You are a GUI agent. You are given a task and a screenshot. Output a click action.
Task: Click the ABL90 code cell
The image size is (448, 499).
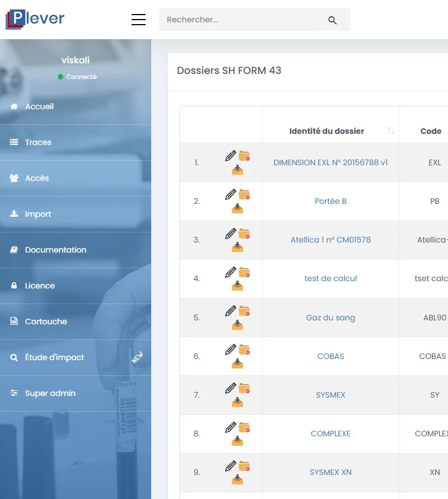tap(435, 318)
